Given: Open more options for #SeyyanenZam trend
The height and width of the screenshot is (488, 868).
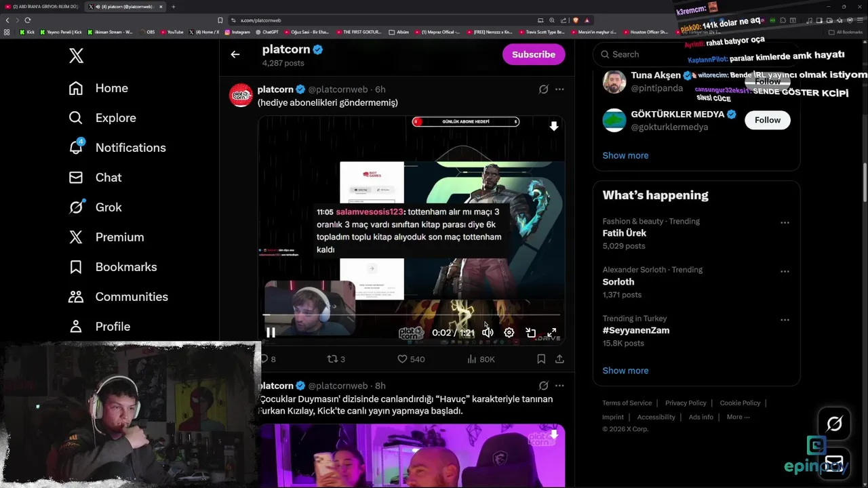Looking at the screenshot, I should pyautogui.click(x=785, y=320).
